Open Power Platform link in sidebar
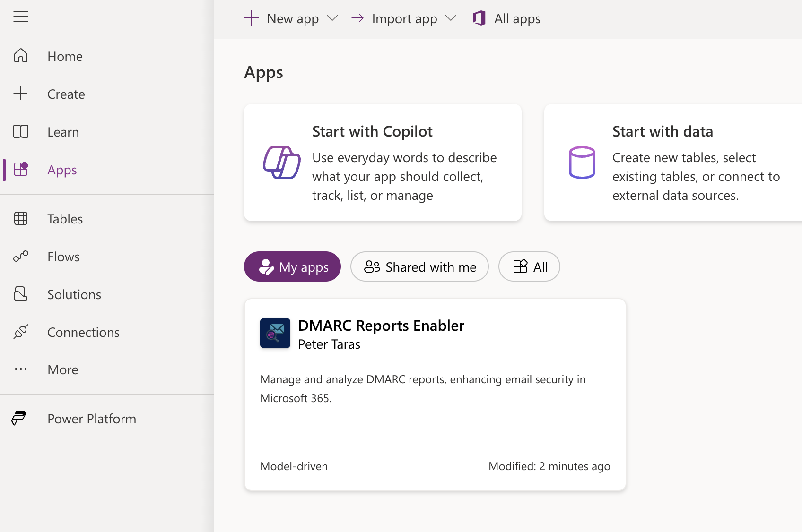Screen dimensions: 802x532 pos(107,419)
